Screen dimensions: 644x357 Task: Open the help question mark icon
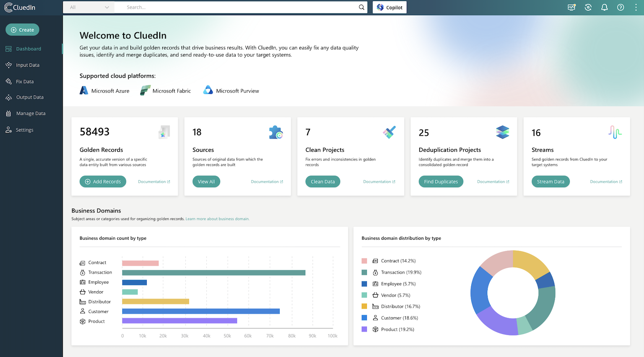click(x=621, y=7)
